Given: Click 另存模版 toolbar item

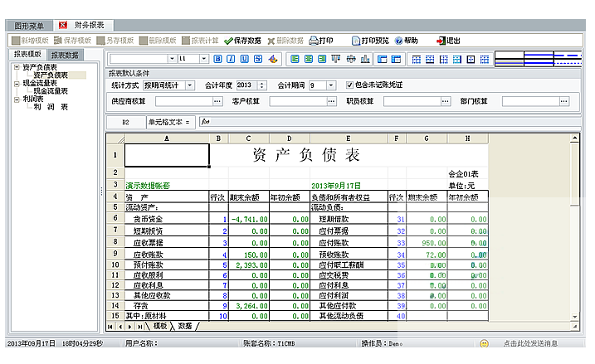Looking at the screenshot, I should pyautogui.click(x=115, y=41).
